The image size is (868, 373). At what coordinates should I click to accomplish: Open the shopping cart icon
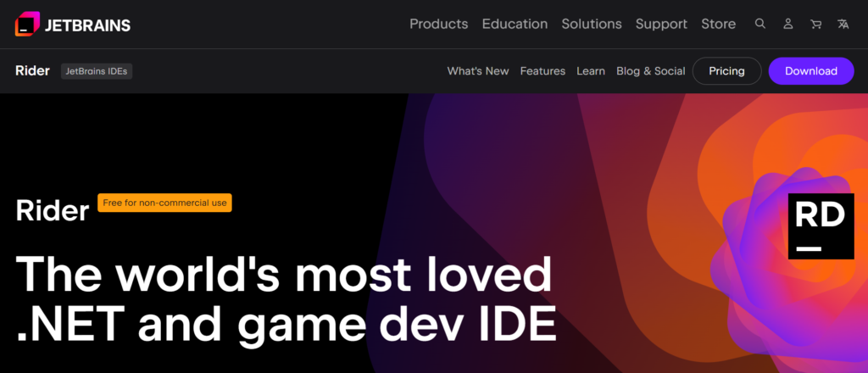[x=815, y=24]
